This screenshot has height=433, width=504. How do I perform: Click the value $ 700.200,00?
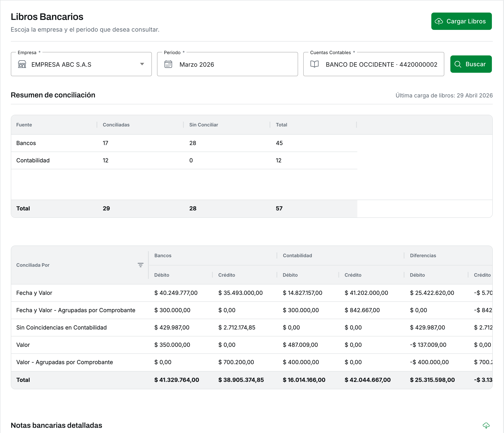point(236,362)
